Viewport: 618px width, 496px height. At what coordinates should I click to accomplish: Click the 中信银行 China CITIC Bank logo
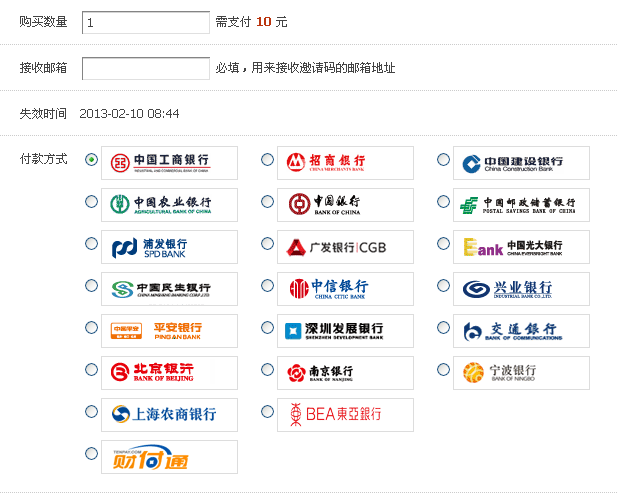(345, 289)
